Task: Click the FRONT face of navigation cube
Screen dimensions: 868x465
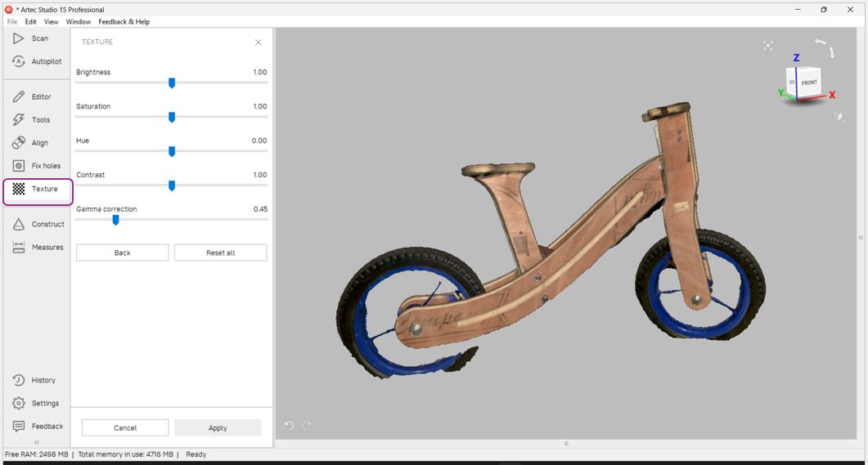Action: pos(809,83)
